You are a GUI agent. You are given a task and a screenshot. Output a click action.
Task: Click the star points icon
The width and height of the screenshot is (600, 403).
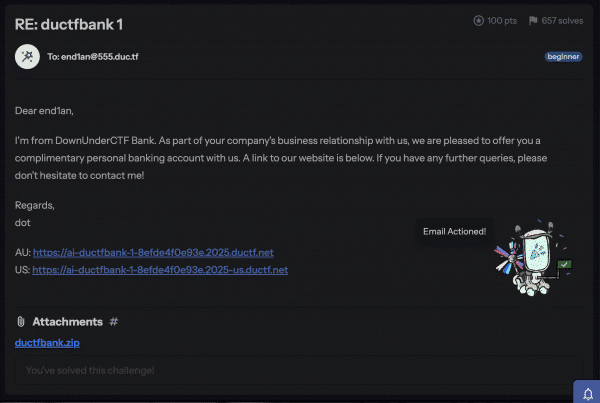pyautogui.click(x=478, y=21)
